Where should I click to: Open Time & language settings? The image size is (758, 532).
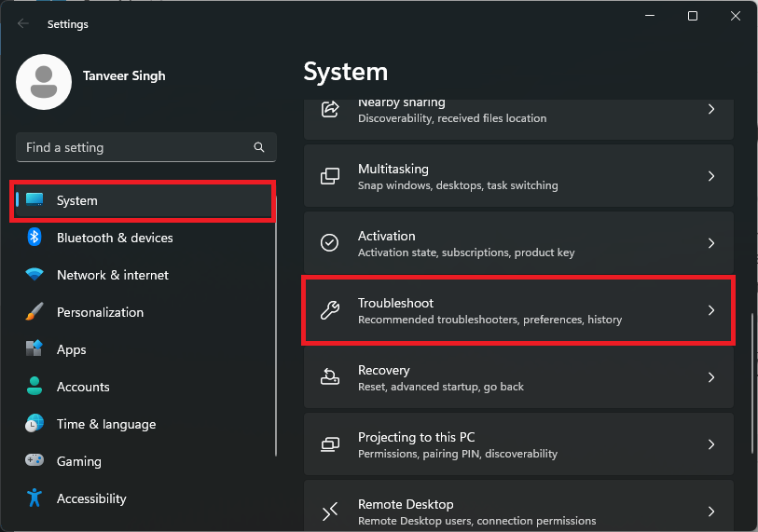144,424
